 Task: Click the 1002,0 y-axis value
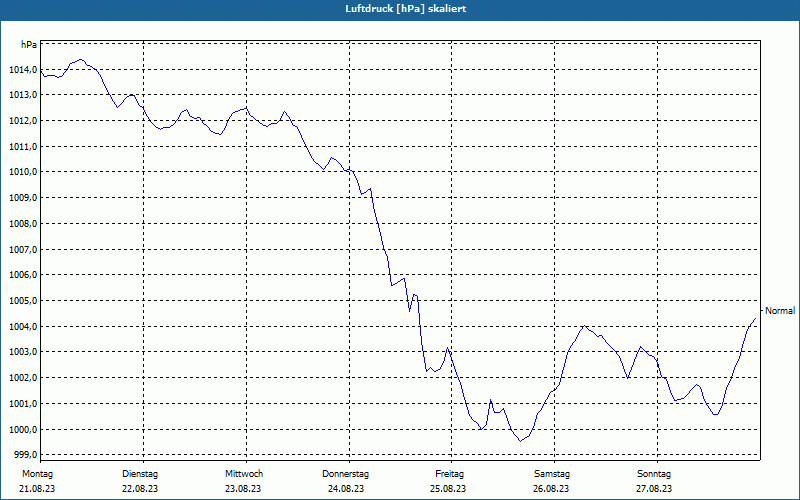tap(23, 378)
